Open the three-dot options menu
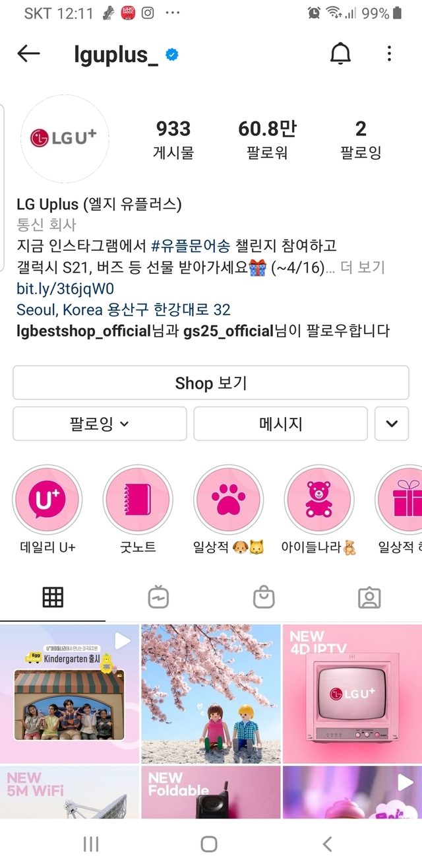Viewport: 422px width, 868px height. 389,54
